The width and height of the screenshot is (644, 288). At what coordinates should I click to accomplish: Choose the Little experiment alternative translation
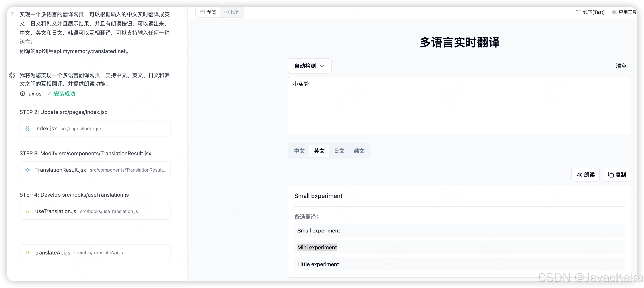click(x=318, y=264)
